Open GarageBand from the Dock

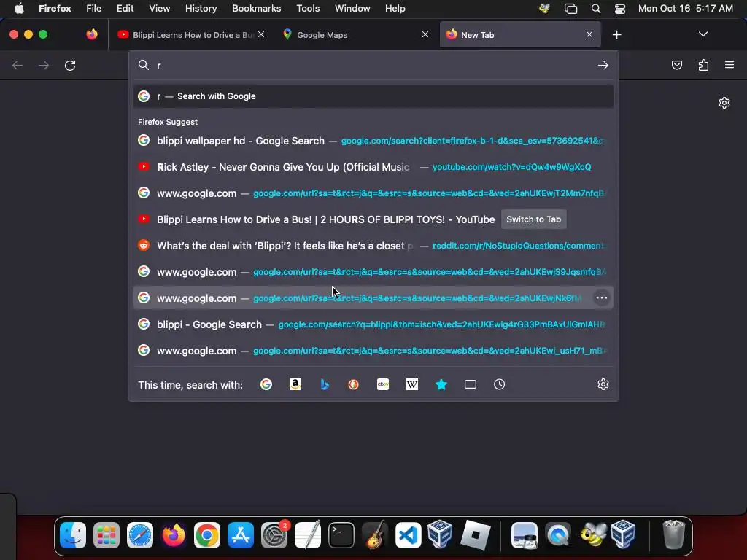tap(375, 535)
